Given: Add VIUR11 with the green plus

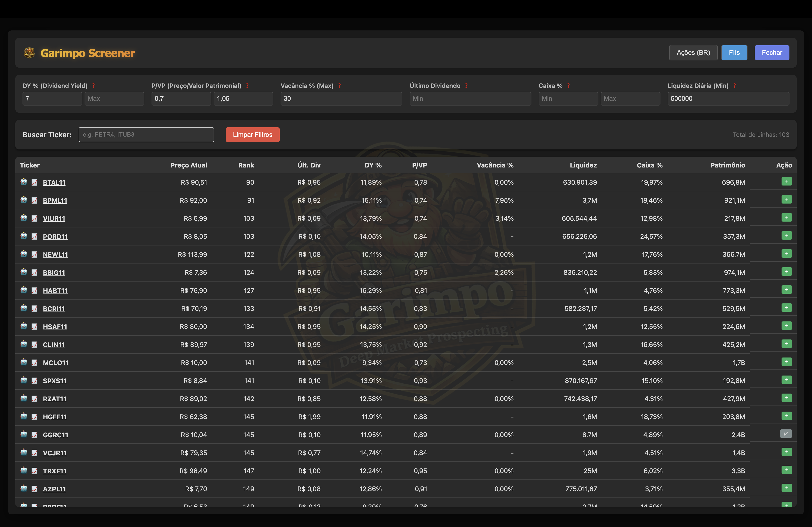Looking at the screenshot, I should (787, 218).
